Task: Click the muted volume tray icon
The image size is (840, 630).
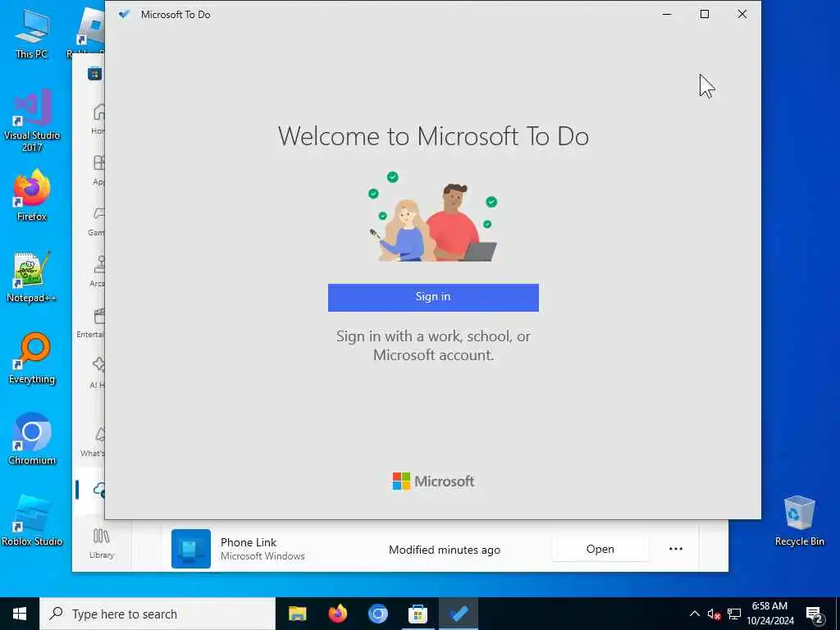Action: [x=714, y=614]
